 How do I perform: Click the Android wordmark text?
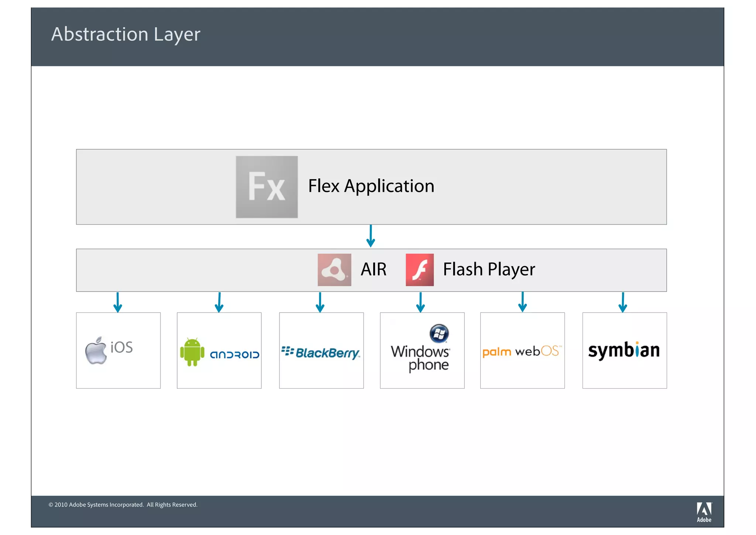pyautogui.click(x=234, y=355)
